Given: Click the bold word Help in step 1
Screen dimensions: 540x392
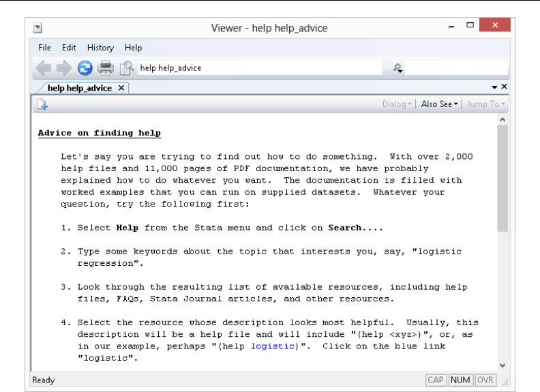Looking at the screenshot, I should [x=127, y=228].
